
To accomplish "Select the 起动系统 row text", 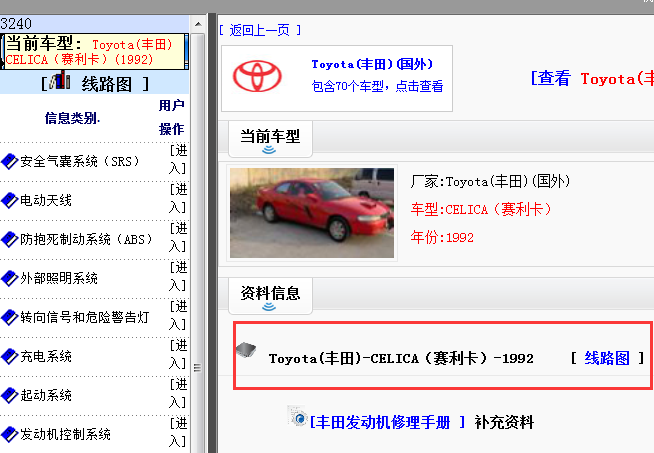I will (x=46, y=395).
